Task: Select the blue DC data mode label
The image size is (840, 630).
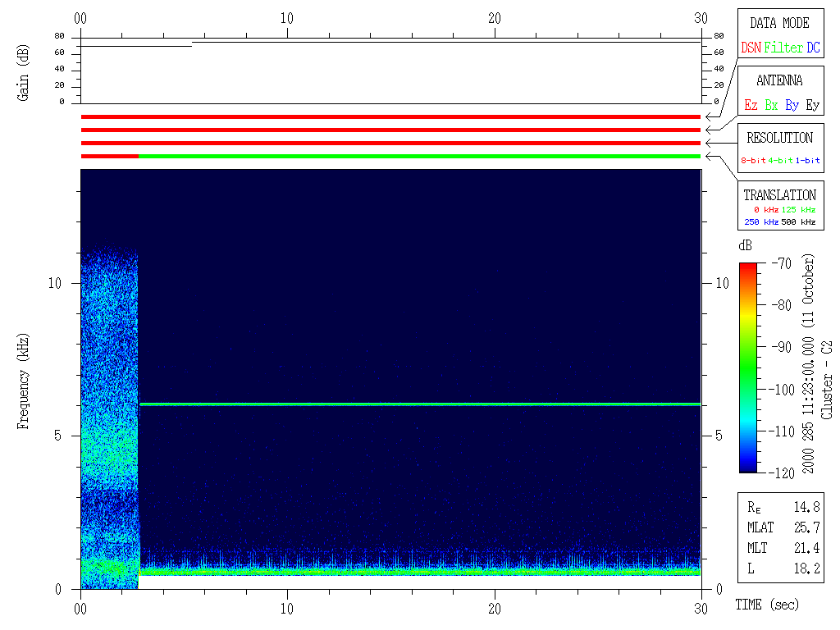Action: click(x=813, y=48)
